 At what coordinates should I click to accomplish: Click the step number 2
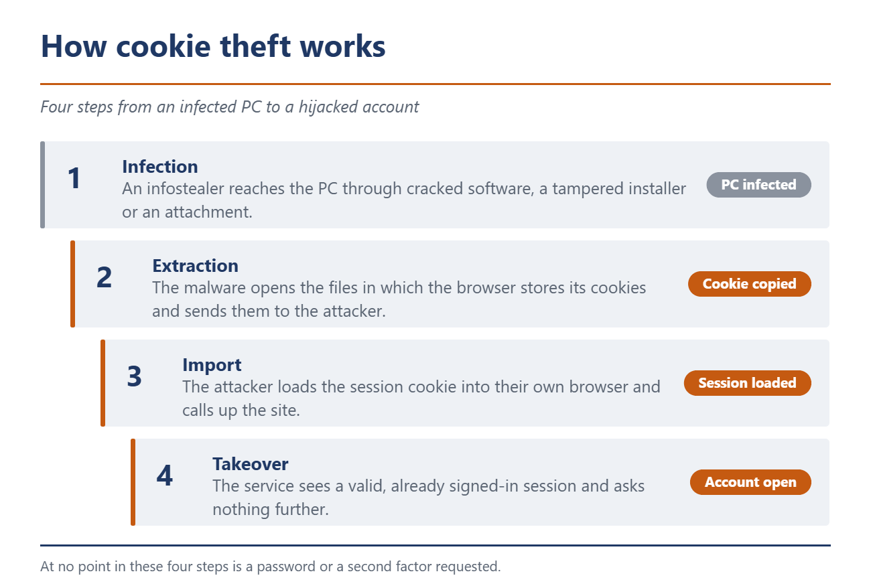pos(104,278)
